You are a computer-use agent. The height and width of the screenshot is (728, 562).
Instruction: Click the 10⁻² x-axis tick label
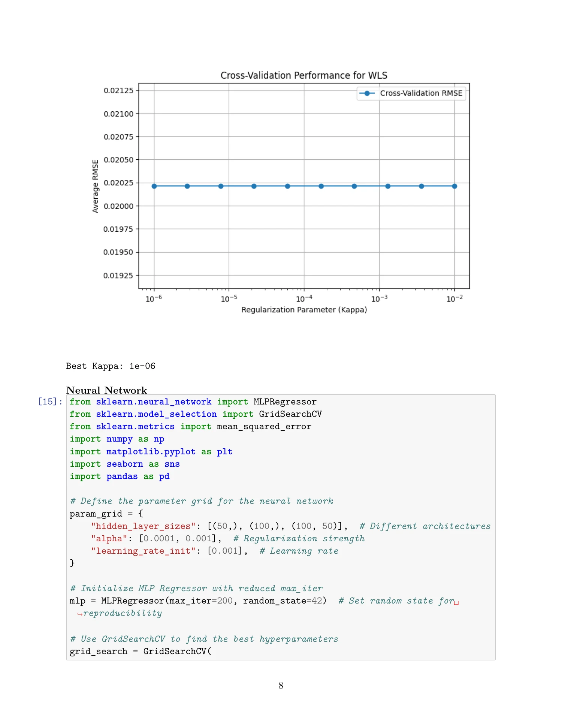455,298
